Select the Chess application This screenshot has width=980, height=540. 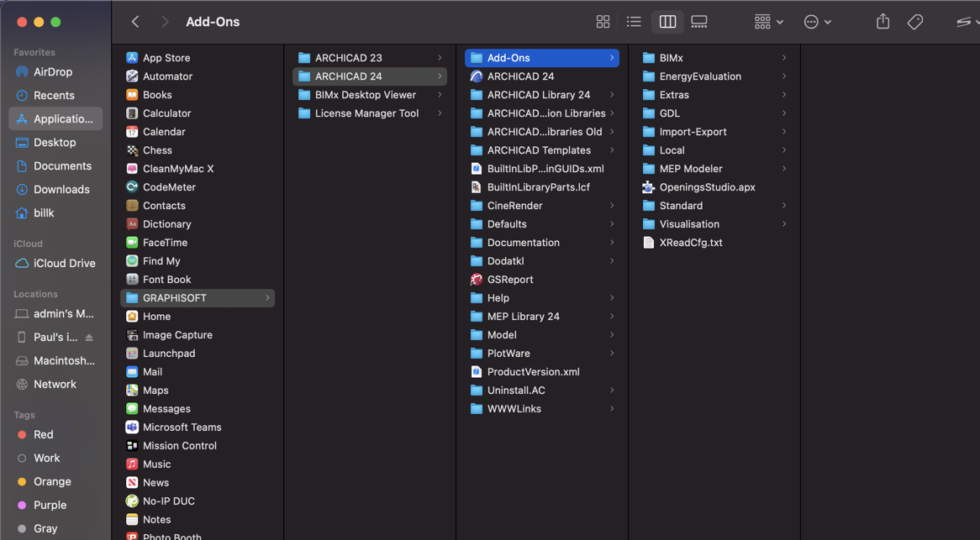coord(198,150)
